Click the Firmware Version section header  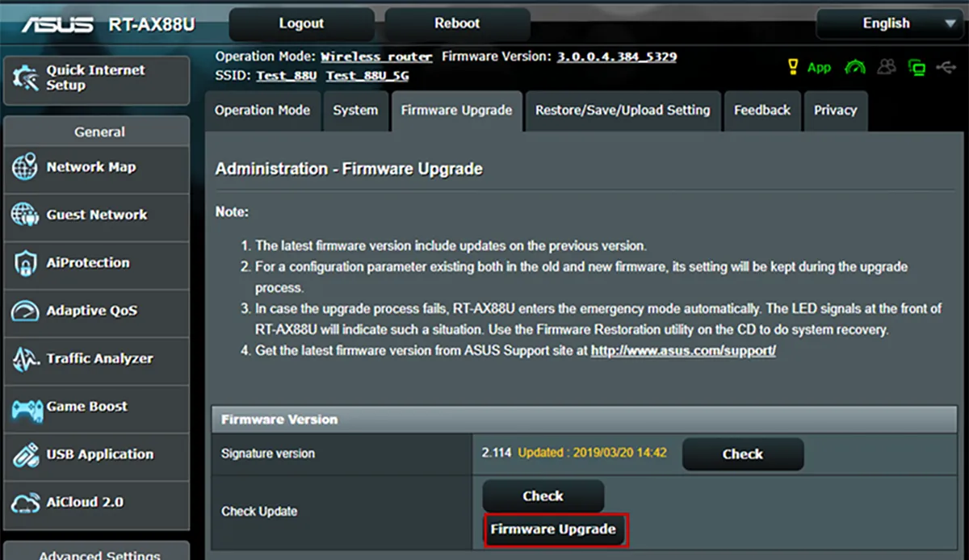coord(583,420)
